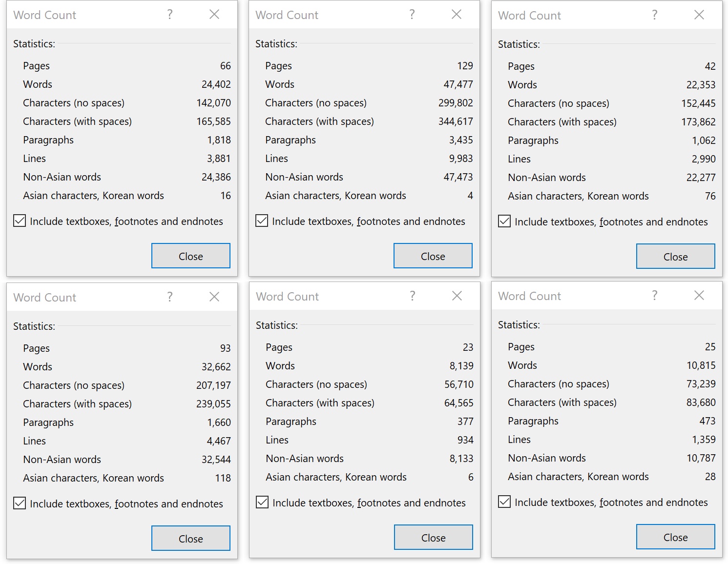This screenshot has width=728, height=564.
Task: Uncheck Include textboxes in the 22,353-words dialog
Action: (504, 222)
